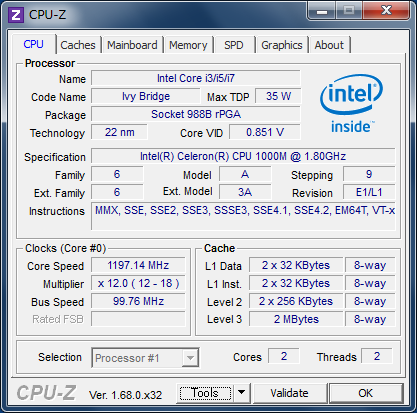The width and height of the screenshot is (417, 413).
Task: Click the Threads count value
Action: click(x=377, y=356)
